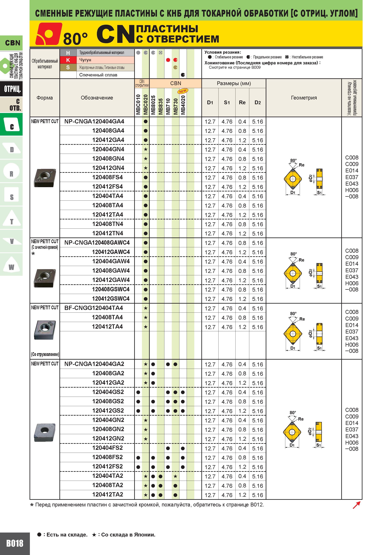Click holder page H006 in NP-CNGA120404GA2 group
Viewport: 392px width, 555px height.
point(352,443)
